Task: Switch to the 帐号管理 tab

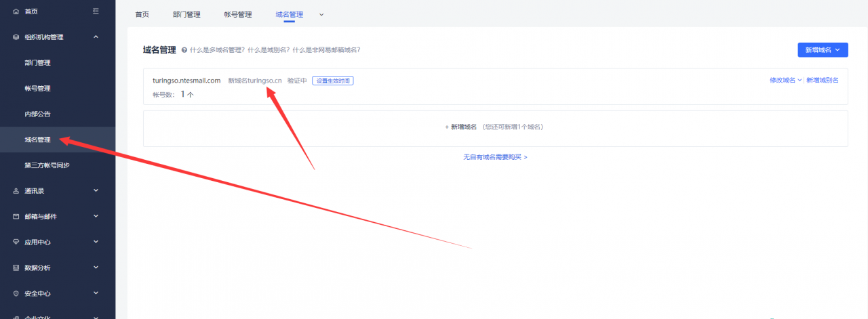Action: [237, 14]
